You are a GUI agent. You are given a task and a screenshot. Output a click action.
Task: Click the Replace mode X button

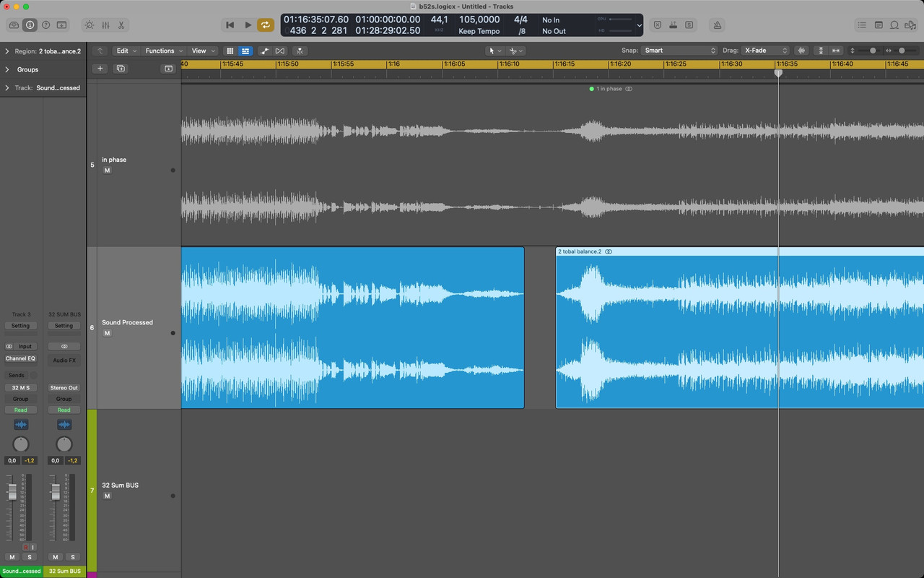point(657,25)
